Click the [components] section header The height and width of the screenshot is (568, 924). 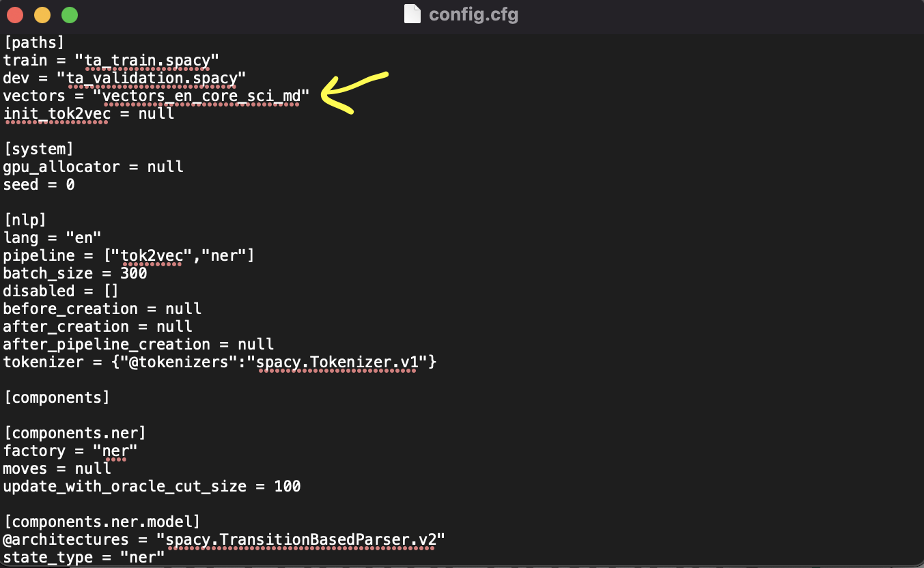pos(57,398)
